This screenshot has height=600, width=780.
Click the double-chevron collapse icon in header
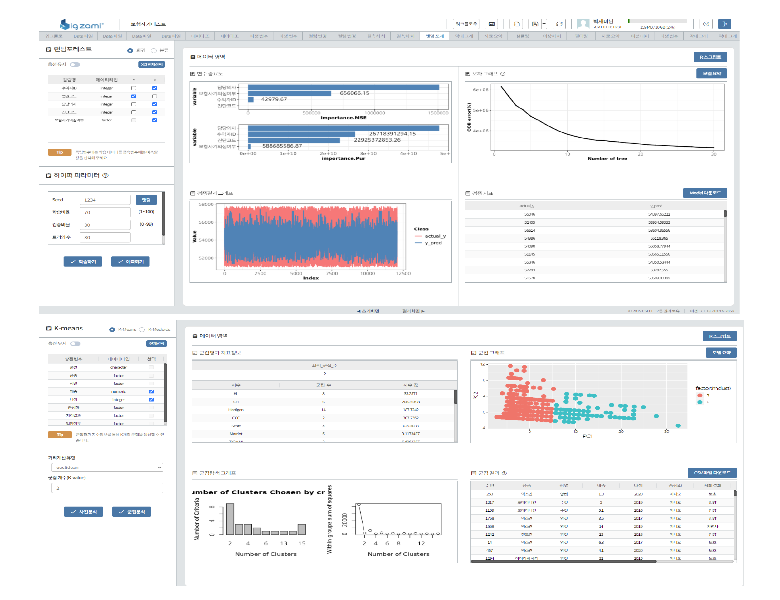point(706,23)
